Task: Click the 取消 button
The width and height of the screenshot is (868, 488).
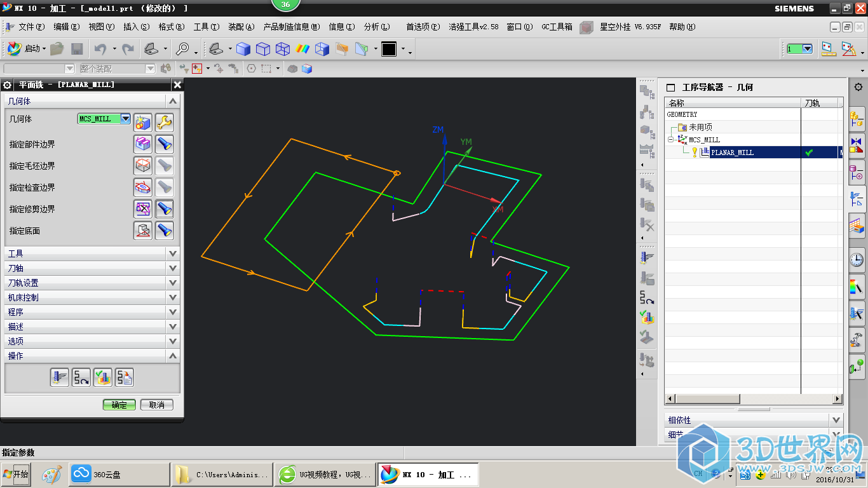Action: [157, 405]
